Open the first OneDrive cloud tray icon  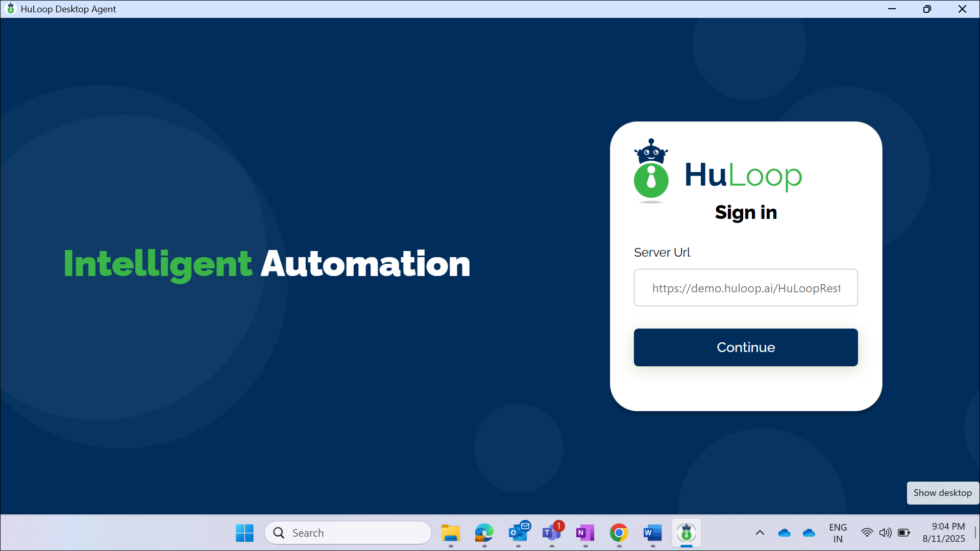pos(784,533)
